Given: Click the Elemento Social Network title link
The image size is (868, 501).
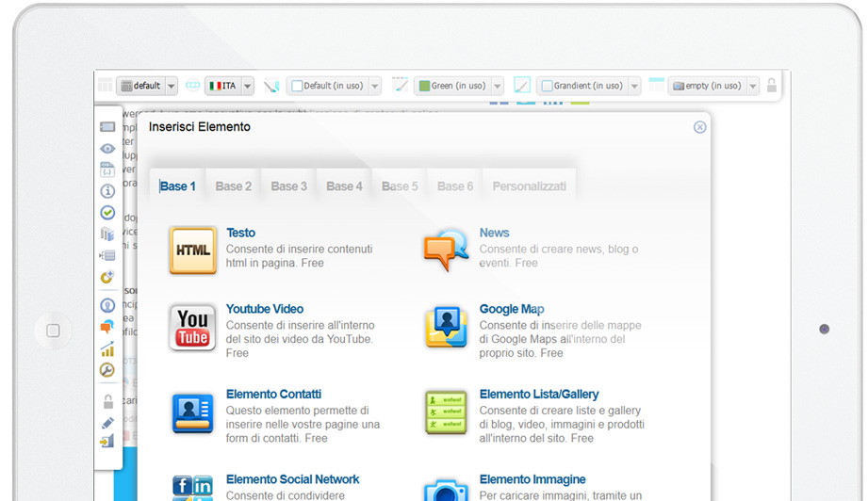Looking at the screenshot, I should tap(292, 479).
